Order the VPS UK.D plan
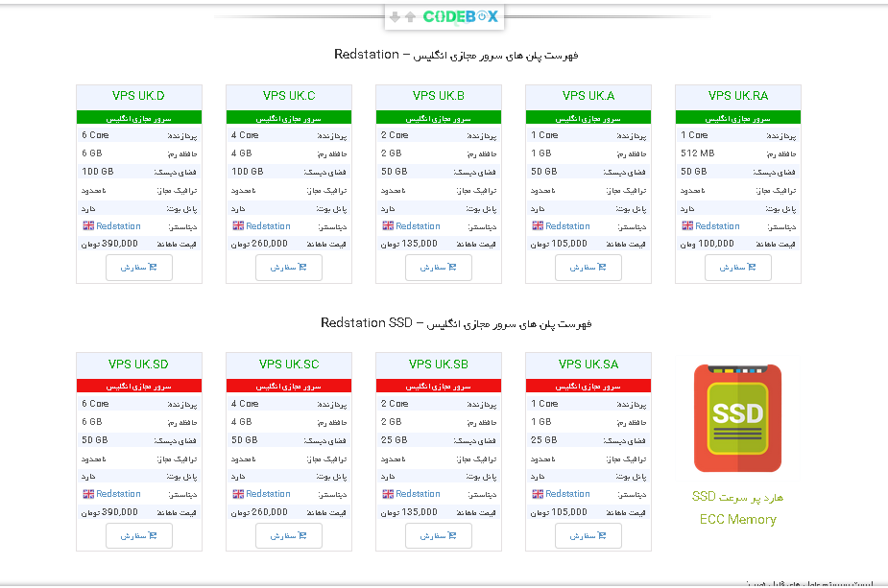 pos(139,267)
